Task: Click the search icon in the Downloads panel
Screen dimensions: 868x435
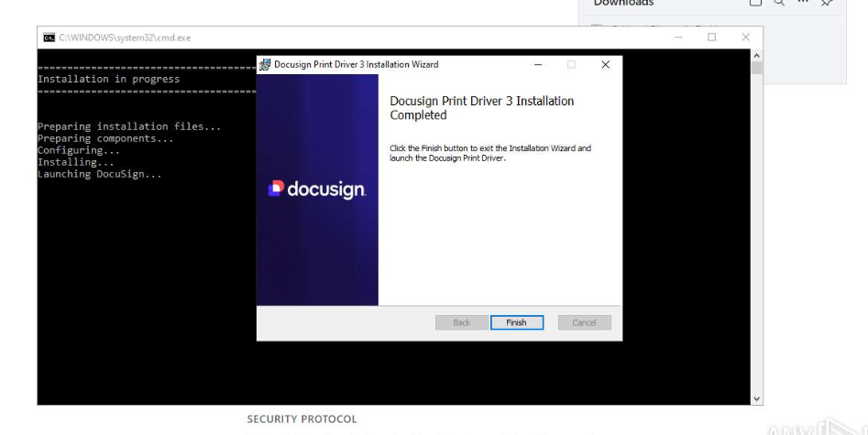Action: (x=779, y=3)
